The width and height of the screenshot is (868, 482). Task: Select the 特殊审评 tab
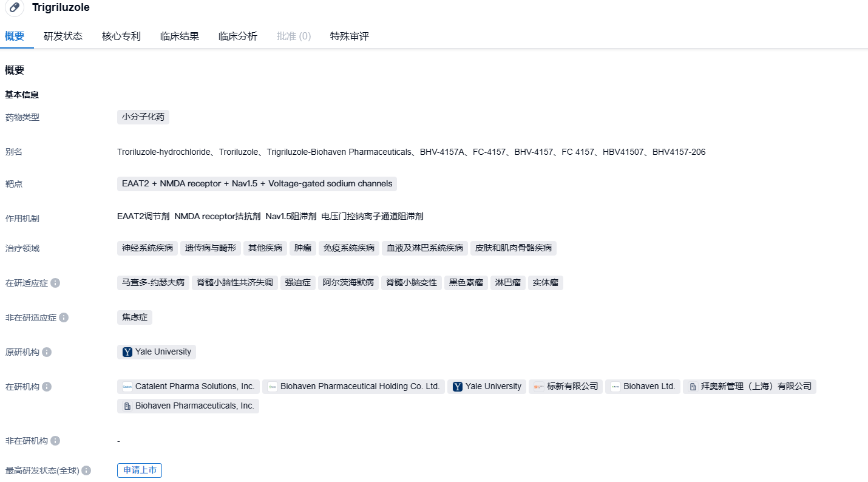pyautogui.click(x=350, y=36)
